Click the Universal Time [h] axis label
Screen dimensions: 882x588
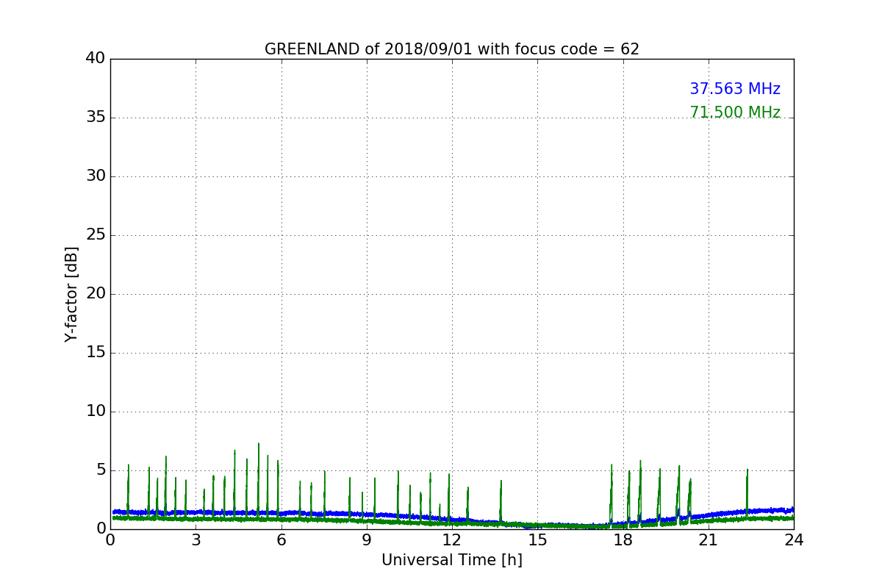451,560
